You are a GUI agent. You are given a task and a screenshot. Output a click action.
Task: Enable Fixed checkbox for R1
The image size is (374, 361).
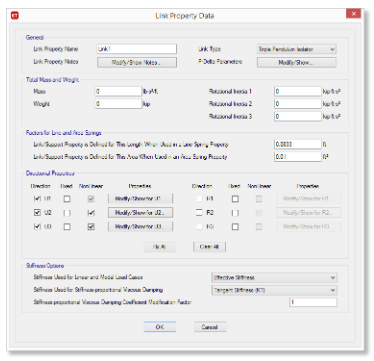tap(235, 199)
